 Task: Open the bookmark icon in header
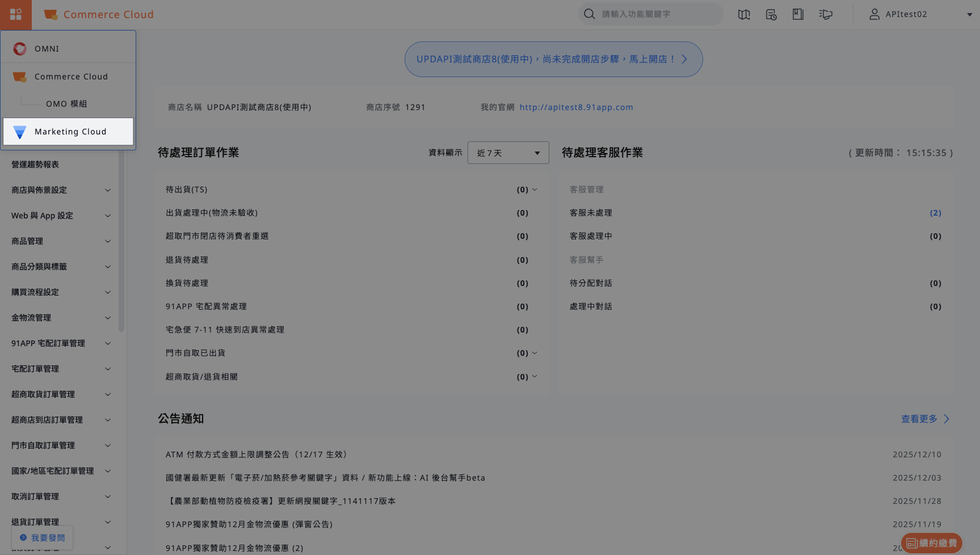click(x=798, y=14)
